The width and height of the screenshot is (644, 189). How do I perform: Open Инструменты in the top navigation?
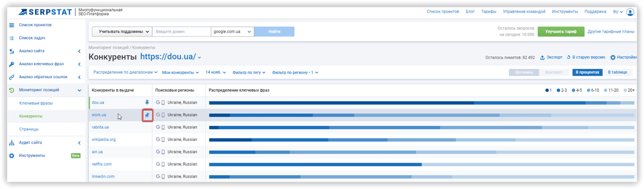pos(565,11)
